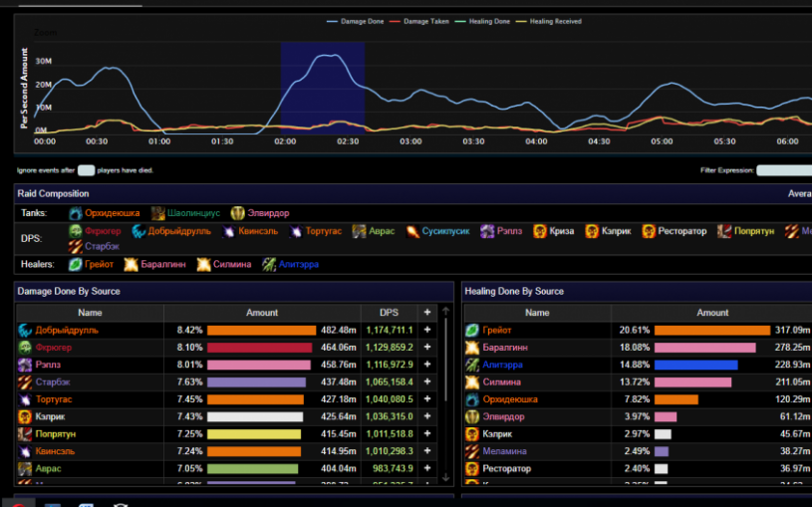Expand the Добрыйдрулль damage row with plus
812x507 pixels.
point(427,330)
